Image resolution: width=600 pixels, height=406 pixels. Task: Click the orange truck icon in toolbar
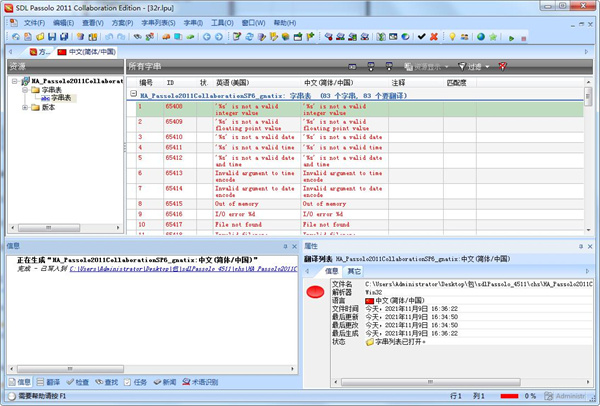tap(166, 37)
